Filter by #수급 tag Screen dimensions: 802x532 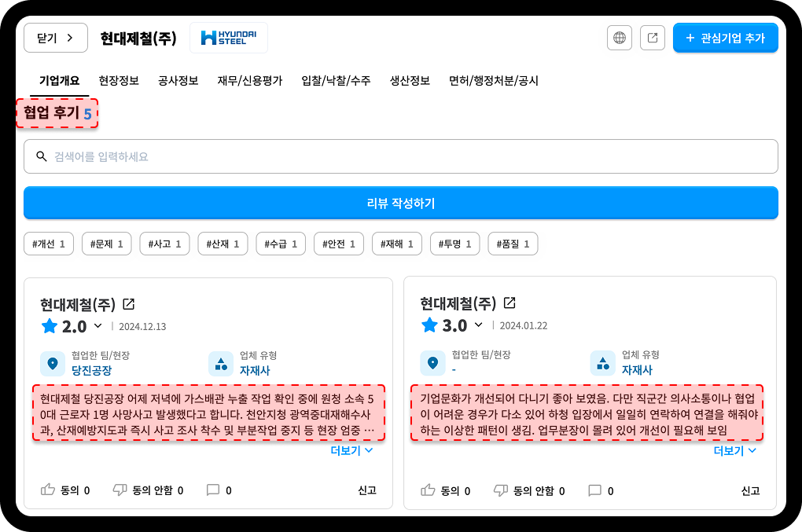point(281,244)
